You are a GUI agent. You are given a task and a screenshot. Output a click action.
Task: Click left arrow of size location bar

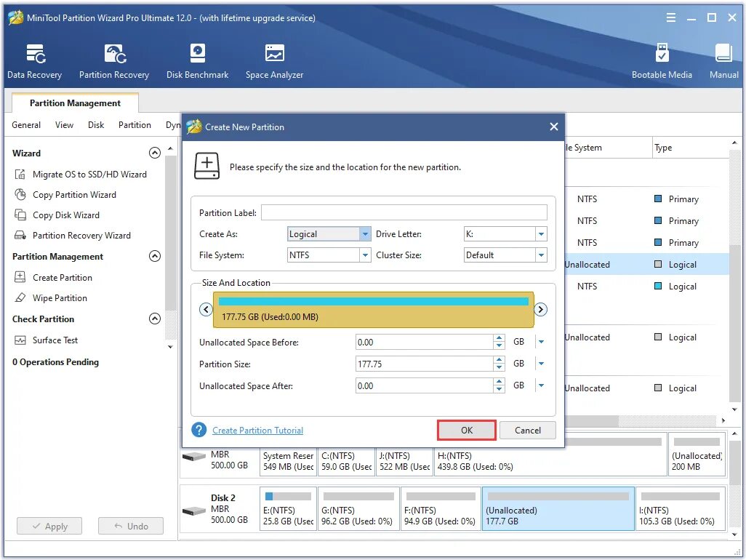click(x=206, y=310)
